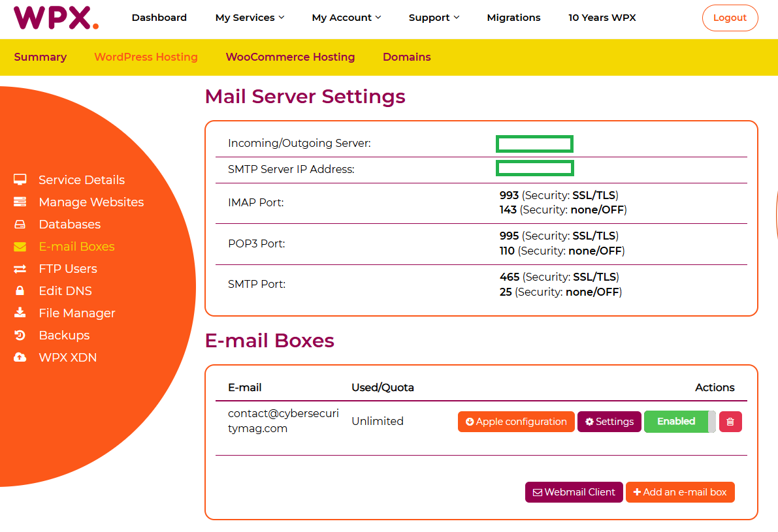Open File Manager in the sidebar
Viewport: 778px width, 532px height.
click(x=77, y=313)
